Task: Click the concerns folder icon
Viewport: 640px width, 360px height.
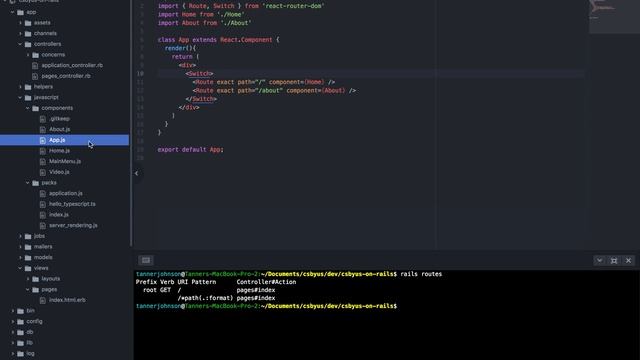Action: (x=36, y=55)
